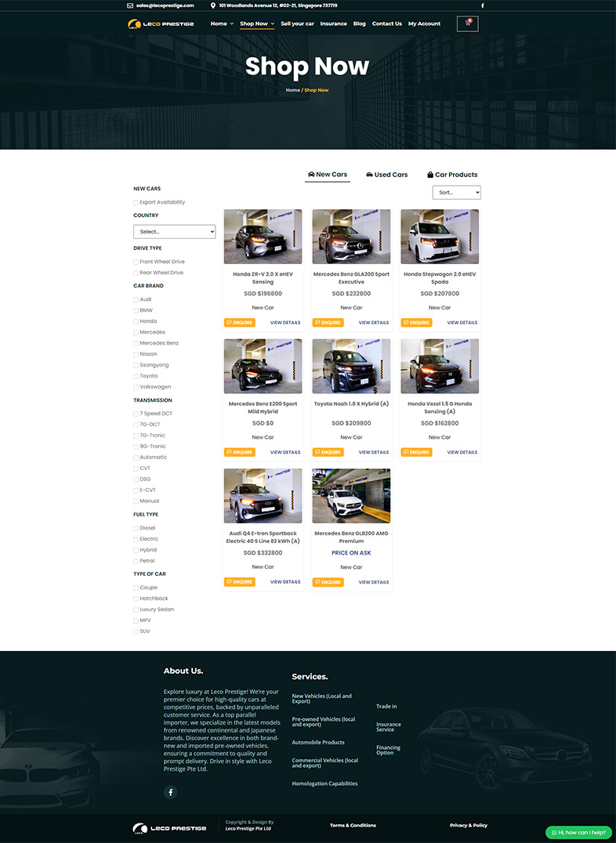Open the Blog menu item
Viewport: 616px width, 843px height.
(360, 24)
